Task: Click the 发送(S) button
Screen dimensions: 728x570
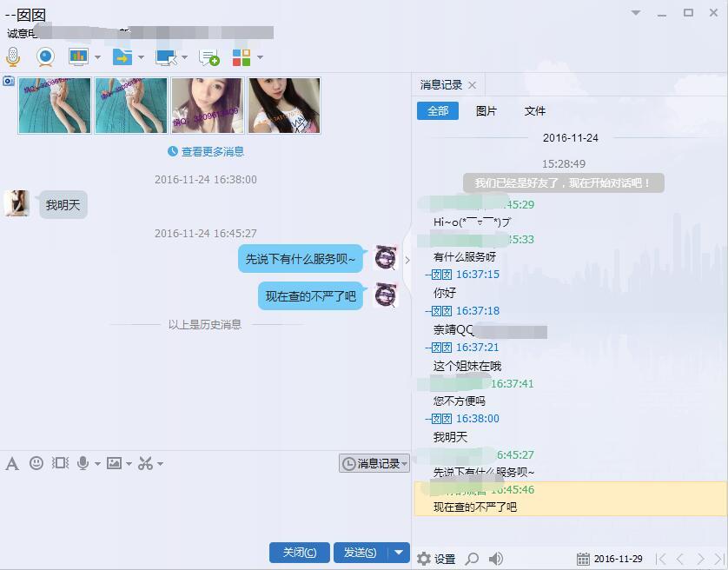Action: pos(360,553)
